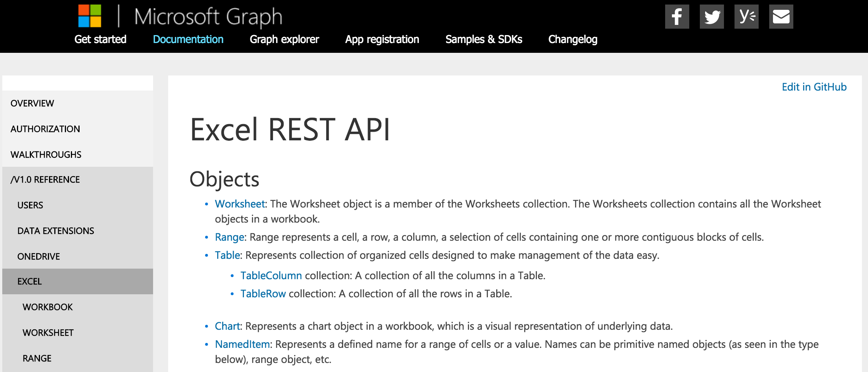Screen dimensions: 868x372
Task: Select AUTHORIZATION in the sidebar
Action: point(78,129)
